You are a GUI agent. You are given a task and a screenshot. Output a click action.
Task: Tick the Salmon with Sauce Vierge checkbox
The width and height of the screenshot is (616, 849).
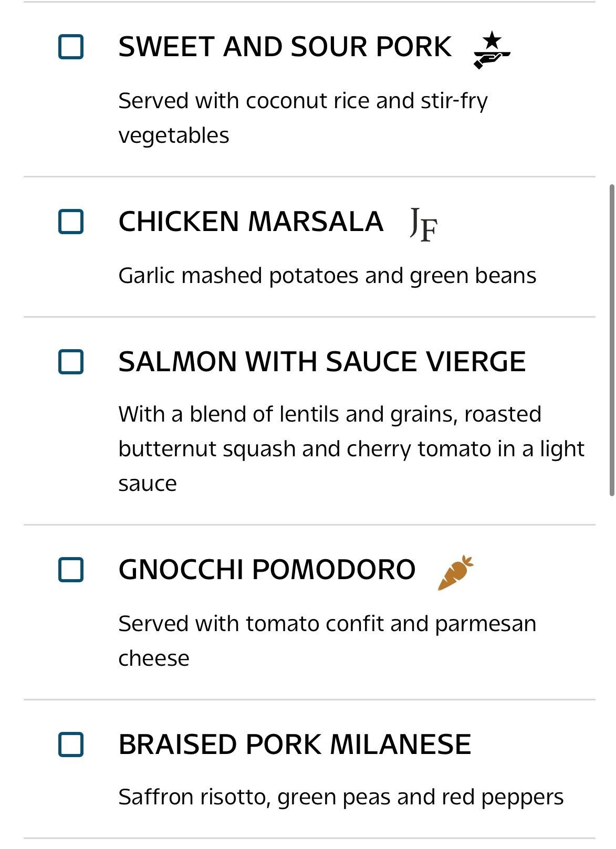tap(71, 362)
